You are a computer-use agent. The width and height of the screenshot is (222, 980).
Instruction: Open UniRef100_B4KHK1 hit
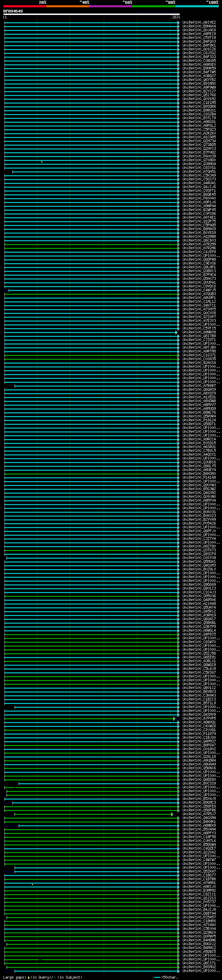199,822
